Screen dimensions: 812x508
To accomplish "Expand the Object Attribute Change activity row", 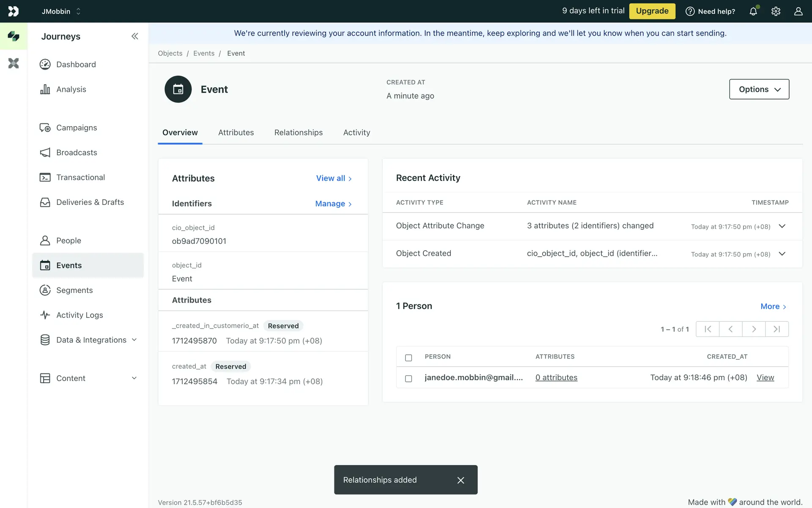I will pos(782,226).
